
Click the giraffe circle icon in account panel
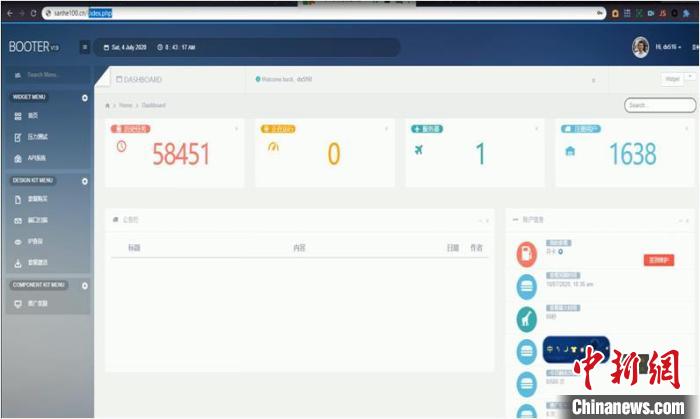527,318
